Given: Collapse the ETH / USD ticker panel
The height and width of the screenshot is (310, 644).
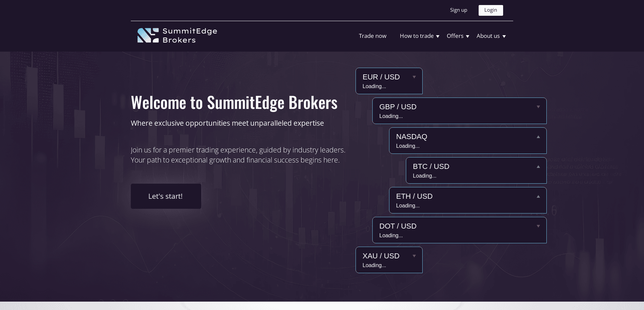Looking at the screenshot, I should click(x=538, y=196).
